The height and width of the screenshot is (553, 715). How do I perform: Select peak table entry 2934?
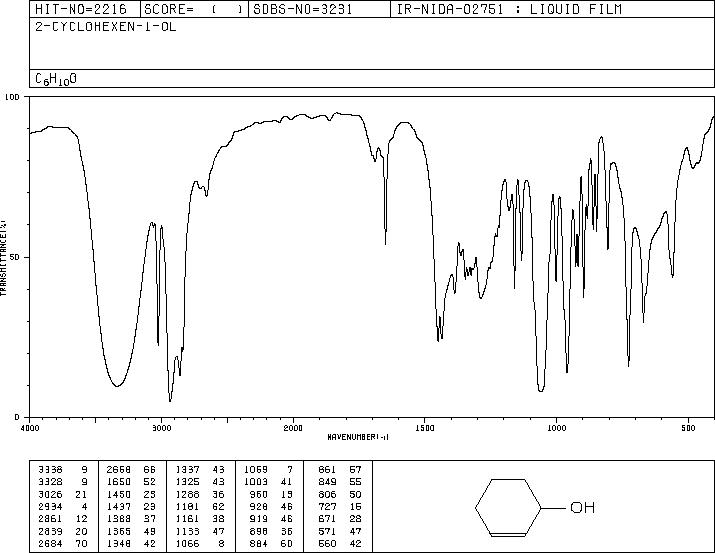50,506
